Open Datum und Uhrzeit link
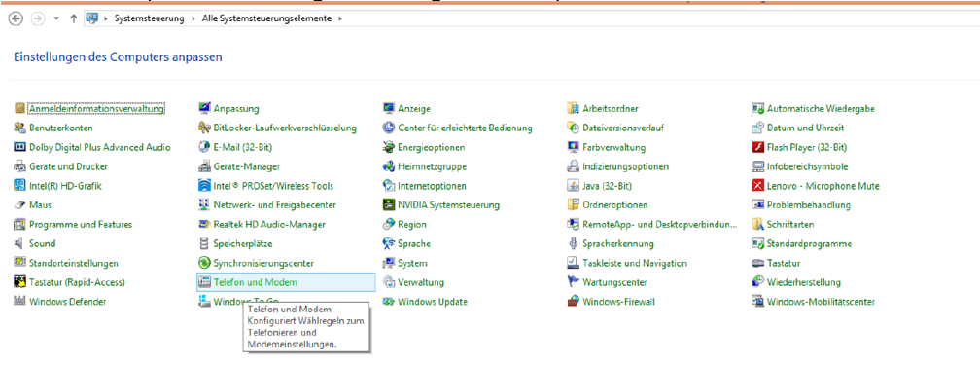Screen dimensions: 980x365 [x=806, y=128]
